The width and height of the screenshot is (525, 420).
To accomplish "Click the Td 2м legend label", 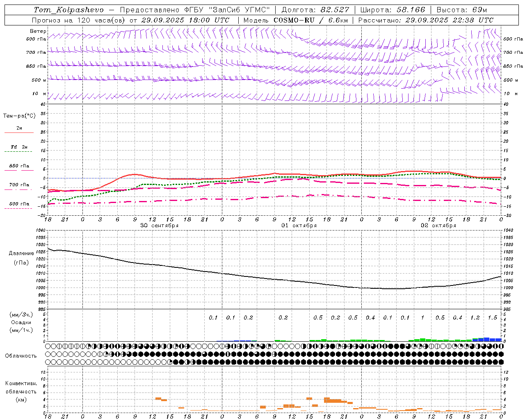I will click(19, 147).
